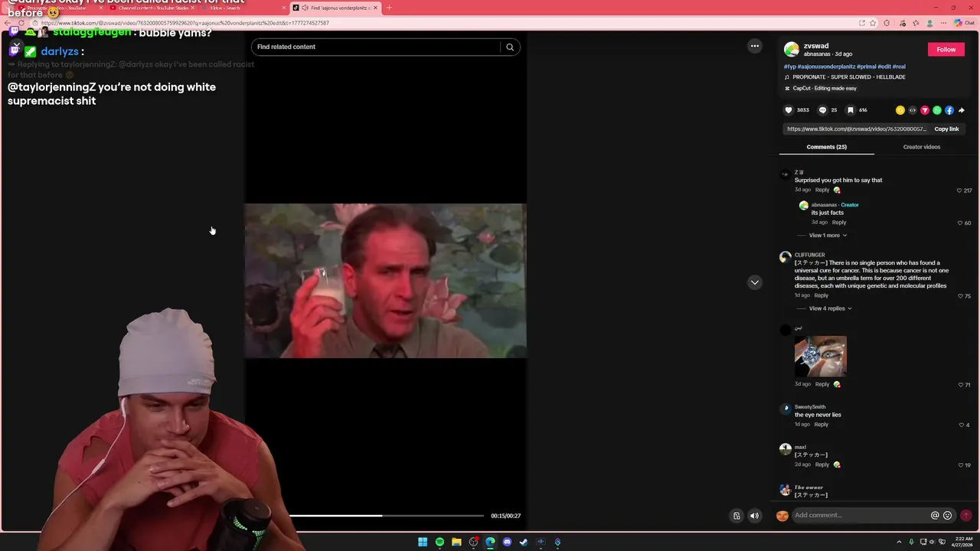Like the CLIFFUNGER comment
This screenshot has width=980, height=551.
[x=960, y=296]
